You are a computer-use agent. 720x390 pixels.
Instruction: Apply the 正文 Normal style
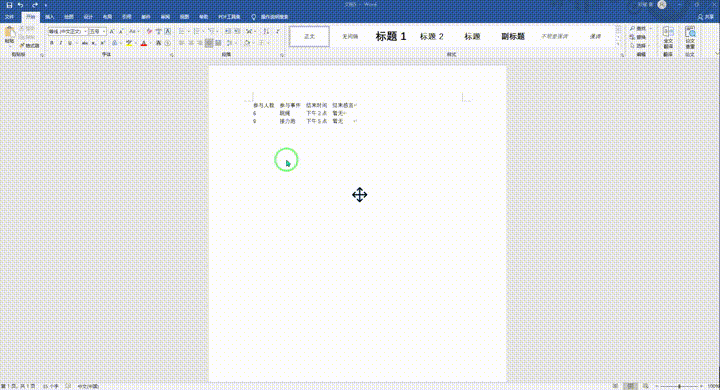coord(309,36)
